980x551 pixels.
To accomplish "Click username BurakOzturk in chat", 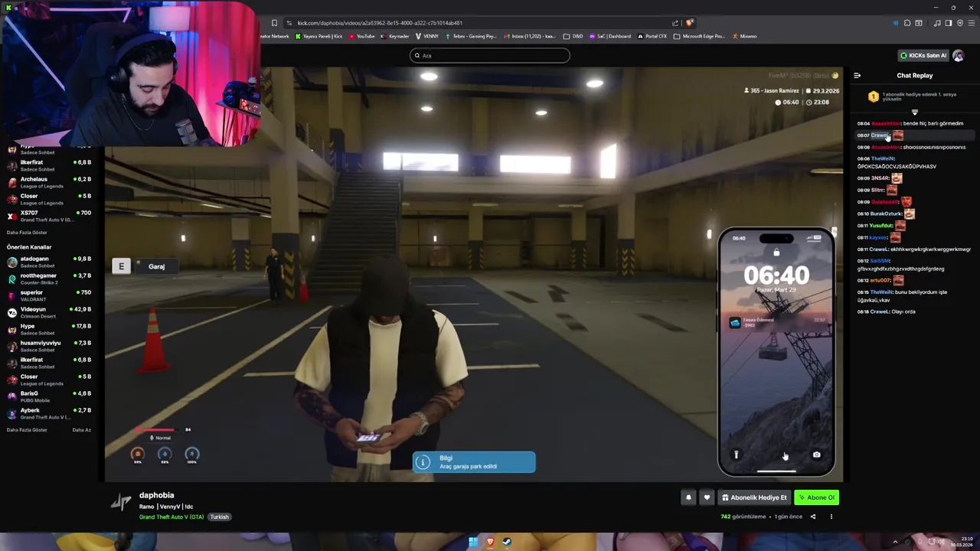I will (x=887, y=214).
